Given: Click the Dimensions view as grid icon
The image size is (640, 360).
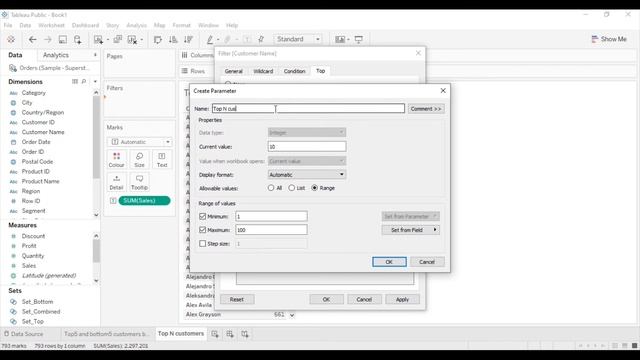Looking at the screenshot, I should (75, 82).
